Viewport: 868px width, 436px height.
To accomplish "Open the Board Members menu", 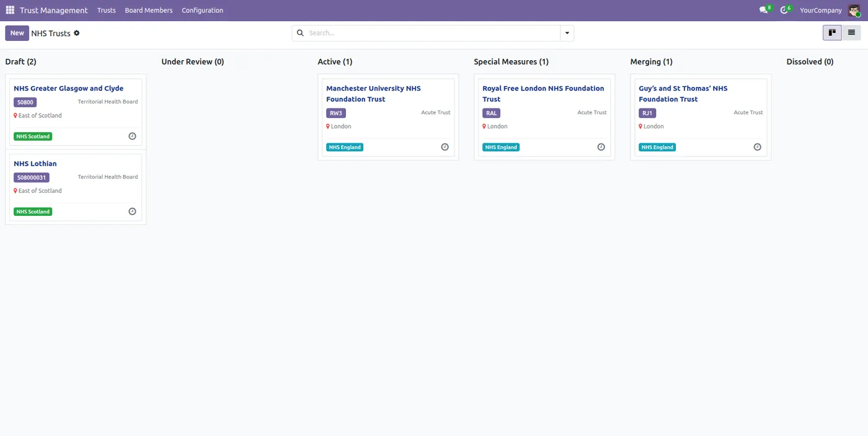I will (x=149, y=11).
